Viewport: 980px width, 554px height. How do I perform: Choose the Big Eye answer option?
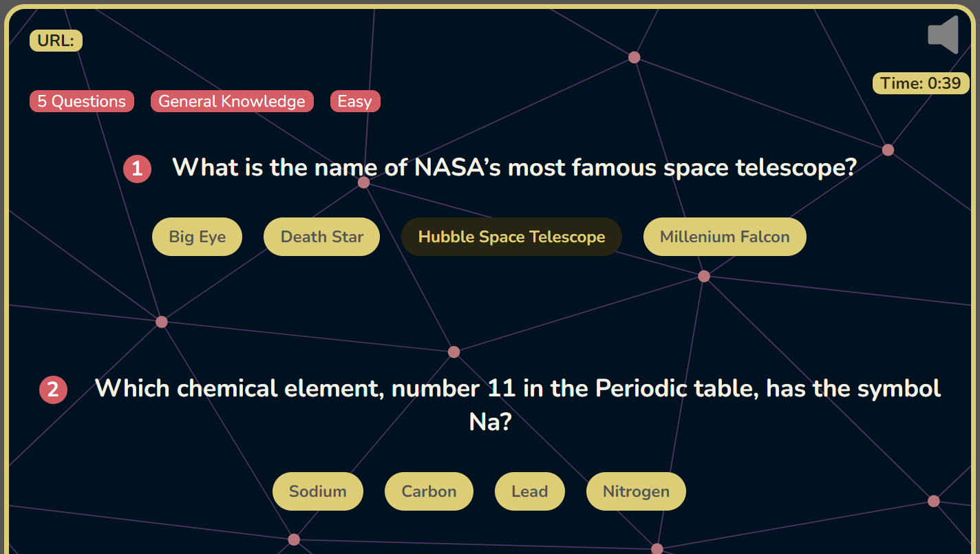click(197, 237)
